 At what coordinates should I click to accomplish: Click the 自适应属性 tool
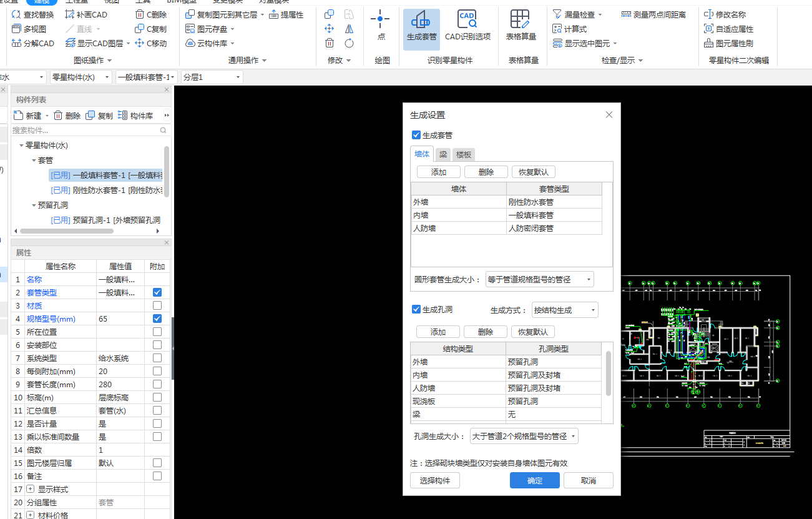(x=728, y=29)
